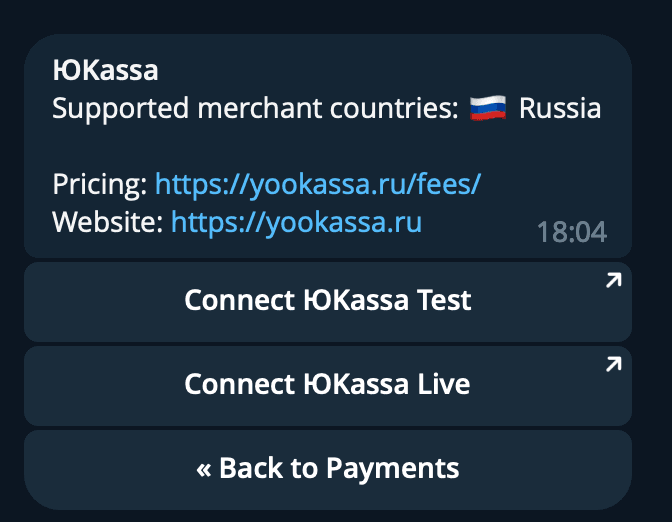This screenshot has height=522, width=672.
Task: Click the 'Supported merchant countries' text
Action: click(255, 108)
